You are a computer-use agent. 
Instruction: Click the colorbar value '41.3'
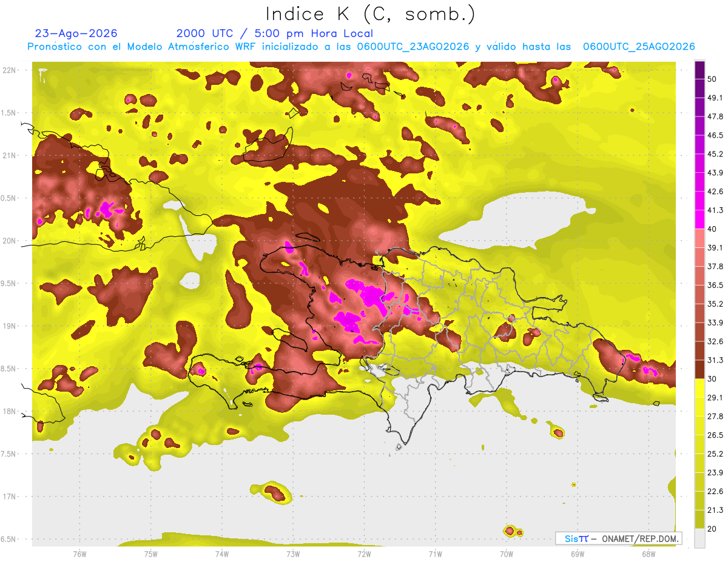coord(715,210)
